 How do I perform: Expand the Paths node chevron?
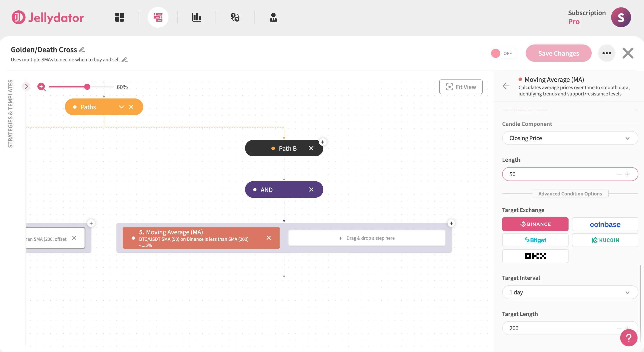(x=122, y=107)
